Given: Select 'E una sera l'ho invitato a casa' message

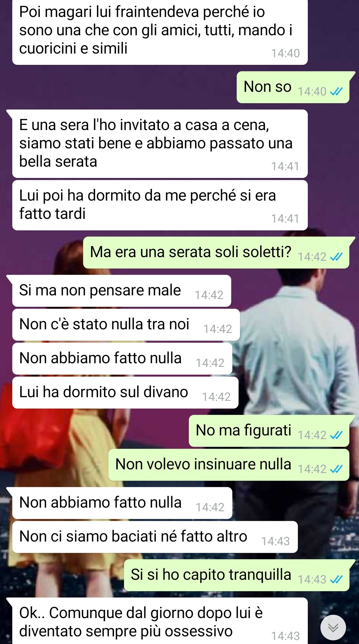Looking at the screenshot, I should [x=160, y=144].
